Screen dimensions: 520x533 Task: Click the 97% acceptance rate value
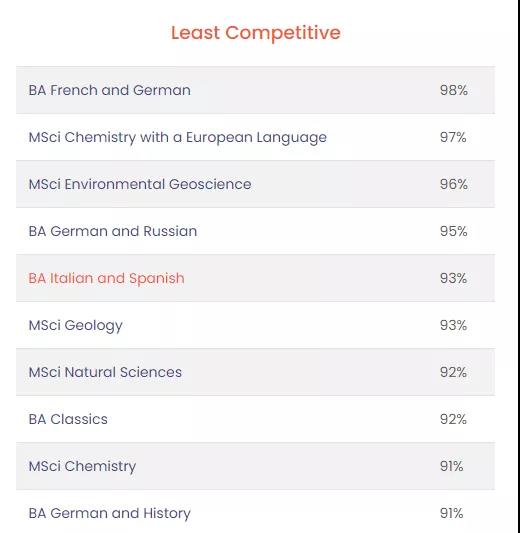453,137
